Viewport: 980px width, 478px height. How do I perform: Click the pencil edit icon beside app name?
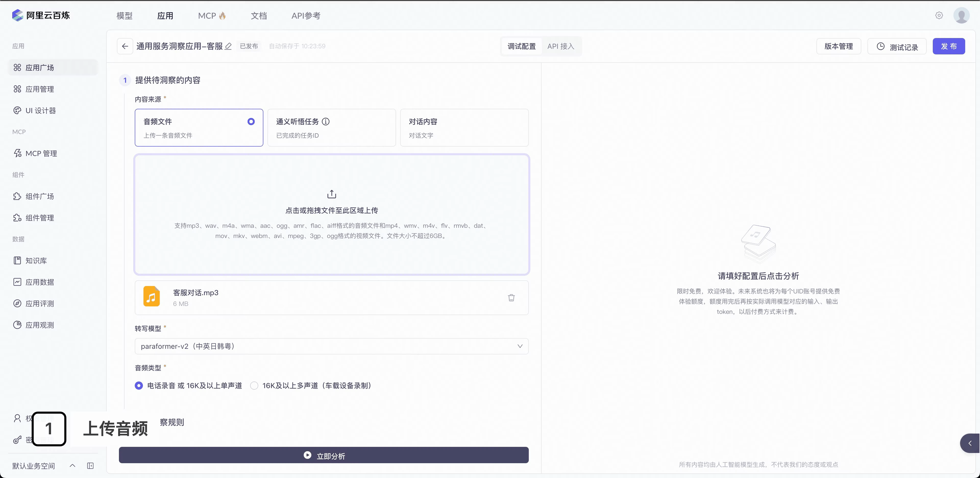[228, 46]
